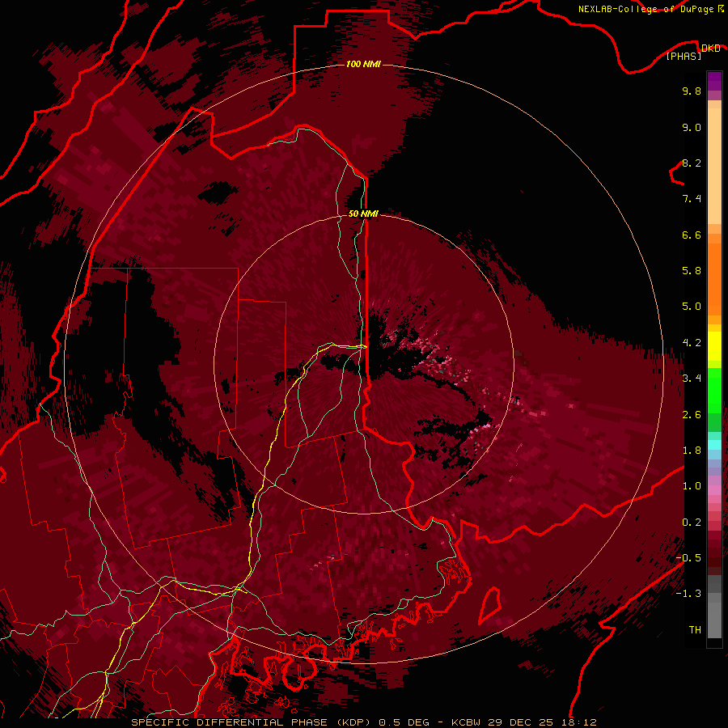Click the bright green color bar segment
The image size is (728, 728).
(x=714, y=390)
